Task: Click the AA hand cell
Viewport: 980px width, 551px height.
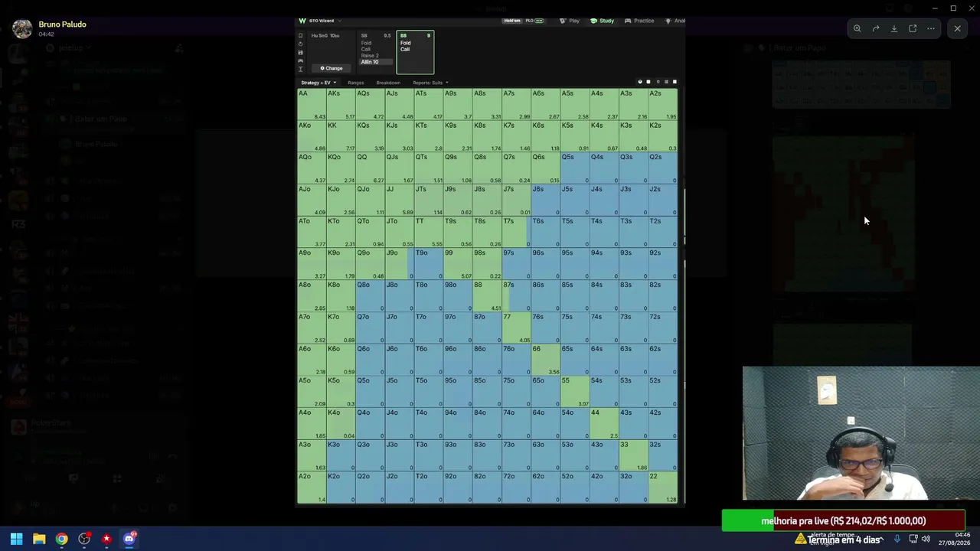Action: (x=312, y=105)
